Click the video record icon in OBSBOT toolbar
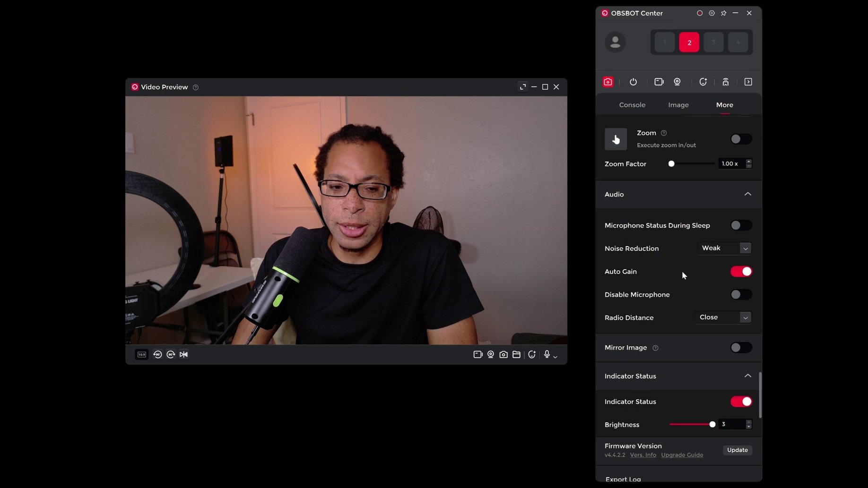Screen dimensions: 868x488 pyautogui.click(x=659, y=82)
